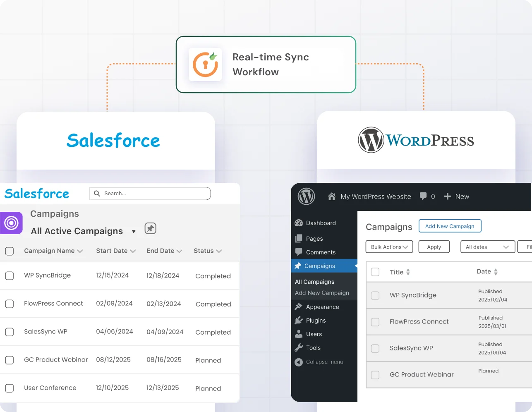Click the Published 2025/03/01 date cell
Image resolution: width=532 pixels, height=412 pixels.
(492, 322)
